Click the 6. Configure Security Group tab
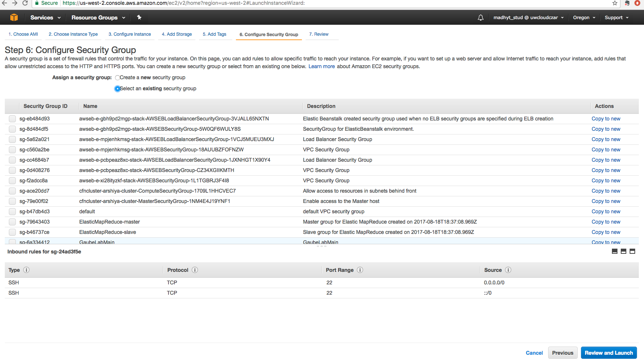Image resolution: width=644 pixels, height=361 pixels. [269, 35]
